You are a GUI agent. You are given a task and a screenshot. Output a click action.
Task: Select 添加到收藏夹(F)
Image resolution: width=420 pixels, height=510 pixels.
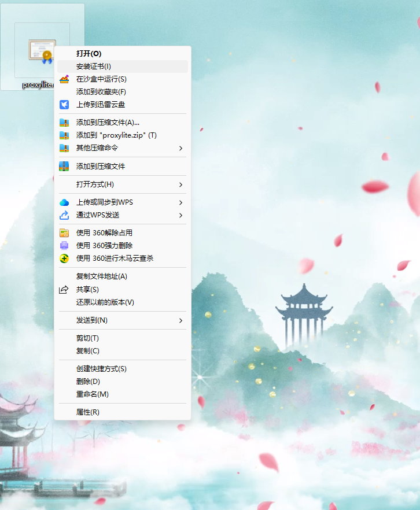coord(122,92)
